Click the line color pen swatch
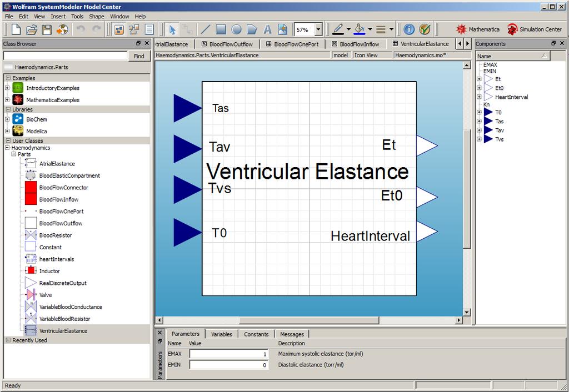The image size is (569, 392). 338,29
